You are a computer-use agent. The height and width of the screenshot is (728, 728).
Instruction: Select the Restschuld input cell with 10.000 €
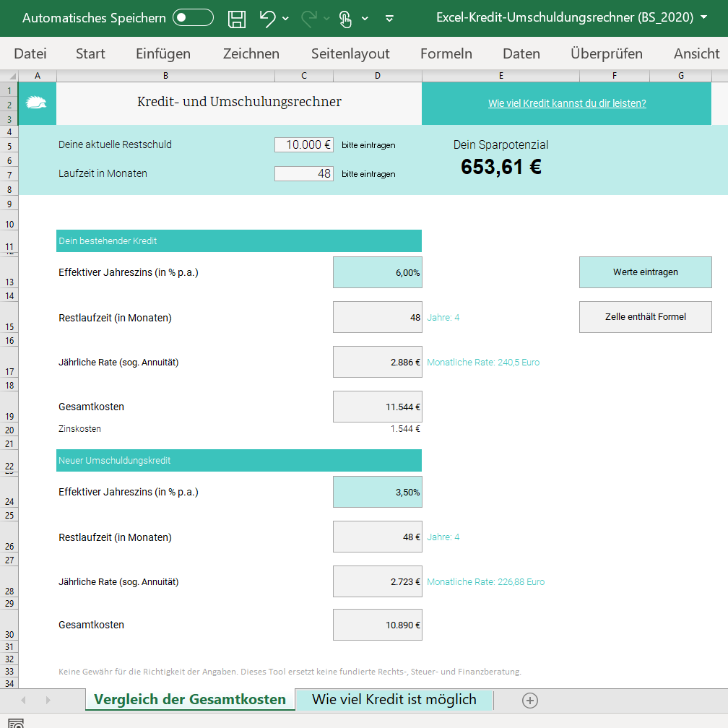click(x=304, y=145)
